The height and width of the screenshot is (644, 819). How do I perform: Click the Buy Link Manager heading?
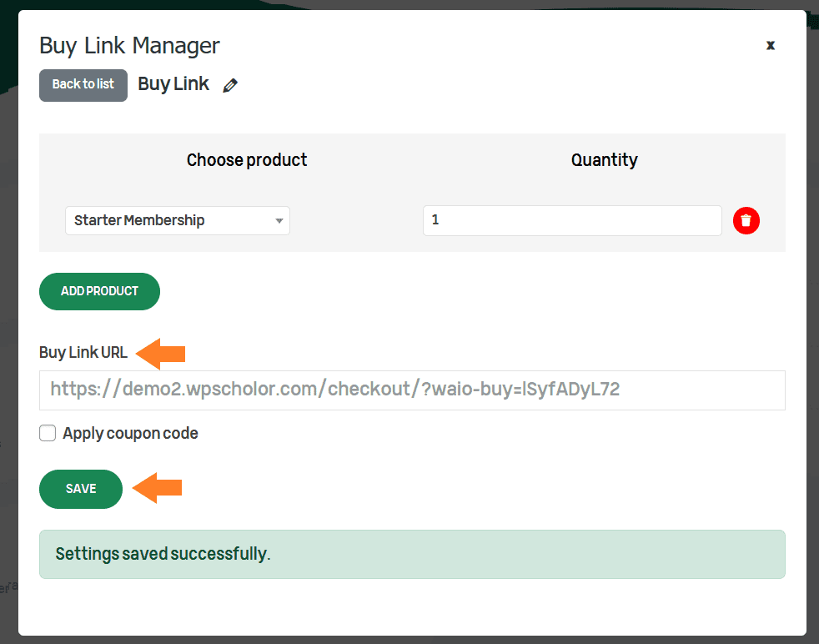[129, 46]
